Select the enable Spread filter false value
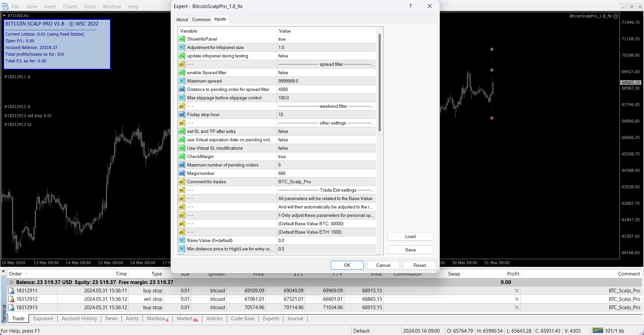The height and width of the screenshot is (335, 644). pyautogui.click(x=325, y=73)
